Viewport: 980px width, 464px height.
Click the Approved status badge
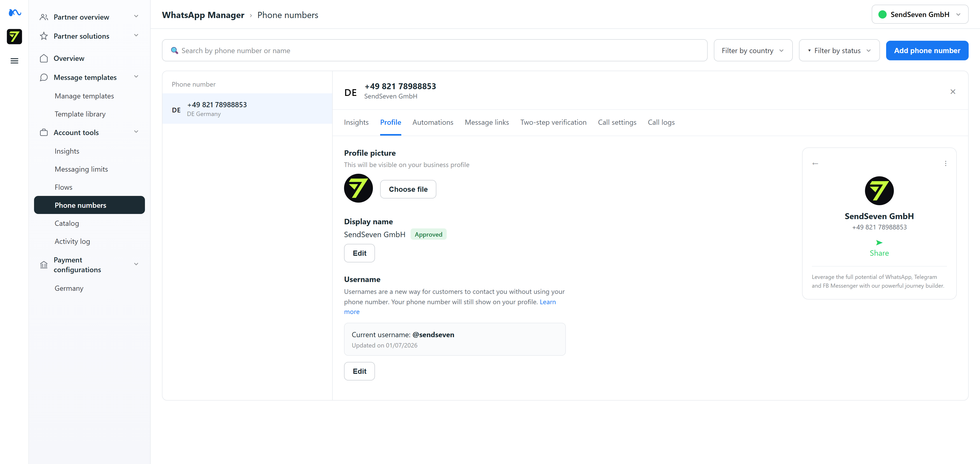[x=428, y=234]
